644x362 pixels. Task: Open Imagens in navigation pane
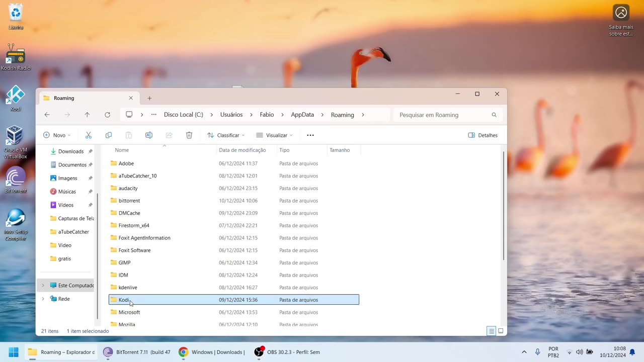tap(68, 178)
